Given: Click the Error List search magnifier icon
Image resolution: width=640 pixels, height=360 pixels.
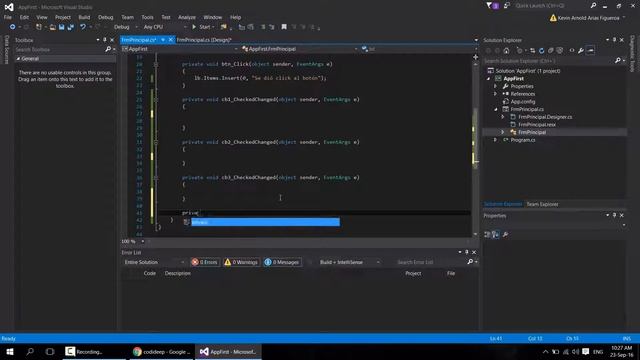Looking at the screenshot, I should tap(470, 262).
